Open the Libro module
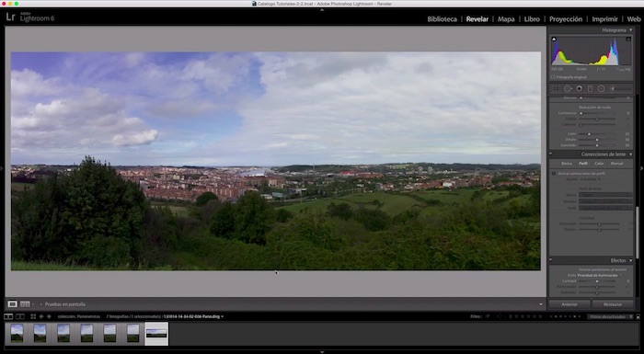 coord(532,19)
